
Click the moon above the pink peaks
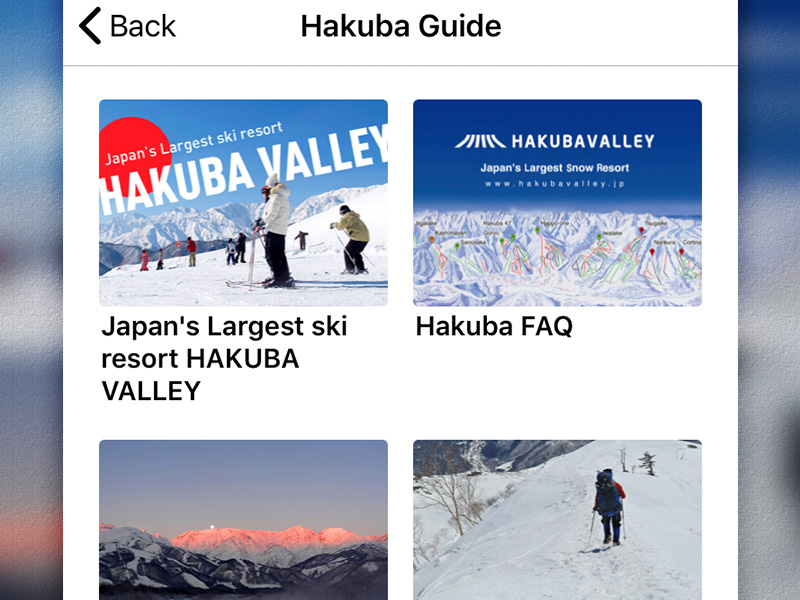tap(212, 527)
